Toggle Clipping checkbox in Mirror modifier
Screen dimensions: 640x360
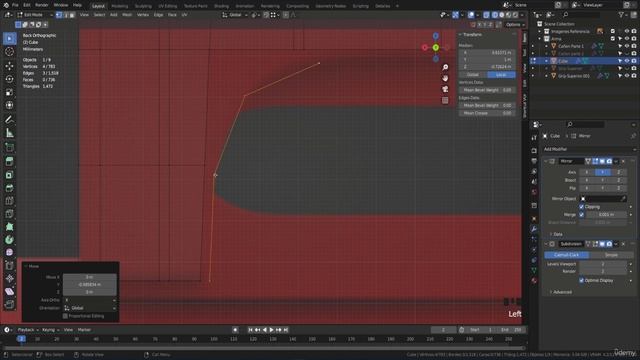(582, 207)
